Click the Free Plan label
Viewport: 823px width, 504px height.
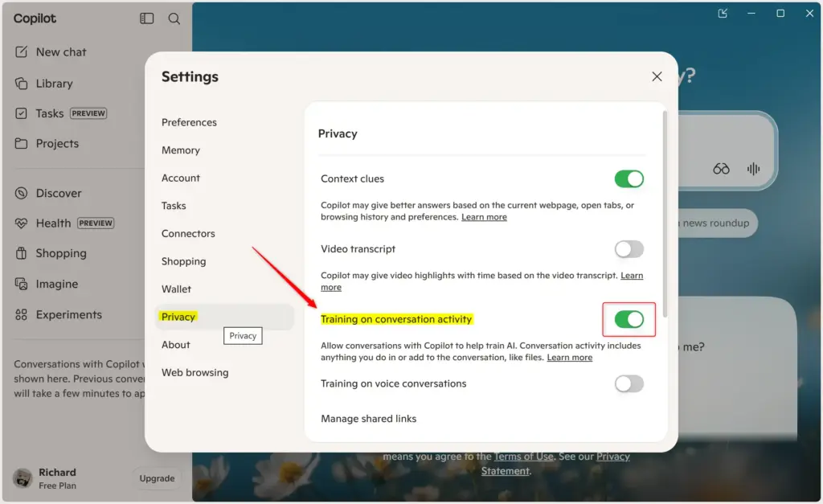[x=57, y=486]
